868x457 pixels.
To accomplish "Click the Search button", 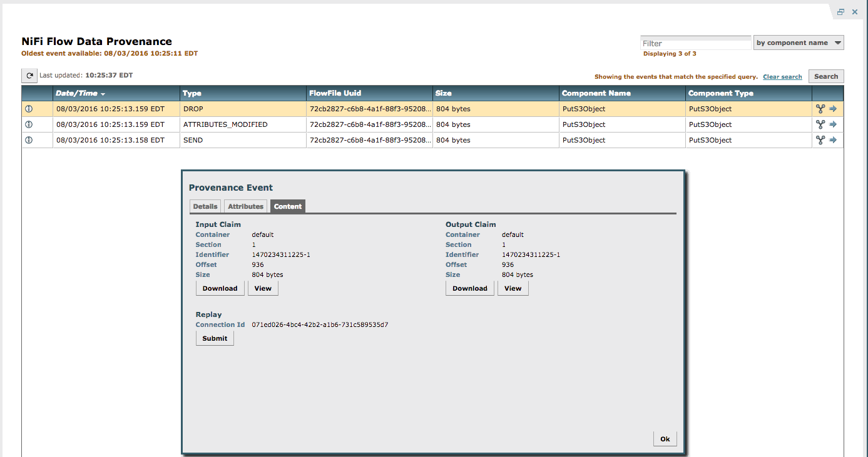I will tap(825, 76).
